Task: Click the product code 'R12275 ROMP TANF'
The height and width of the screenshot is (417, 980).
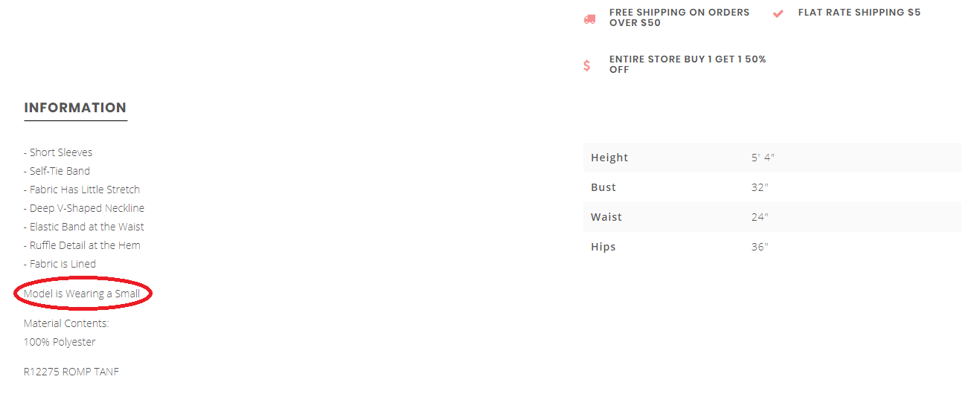Action: (x=71, y=372)
